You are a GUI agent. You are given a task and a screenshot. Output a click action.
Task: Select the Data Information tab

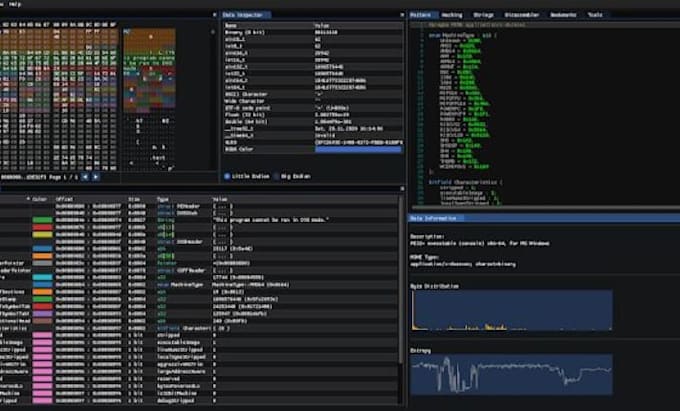(x=436, y=218)
